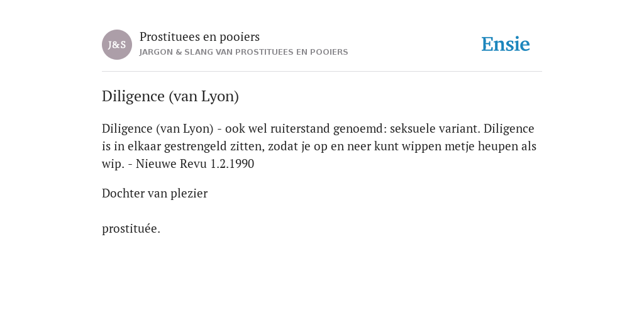Click the J&S round avatar icon
The width and height of the screenshot is (644, 322).
pyautogui.click(x=117, y=45)
